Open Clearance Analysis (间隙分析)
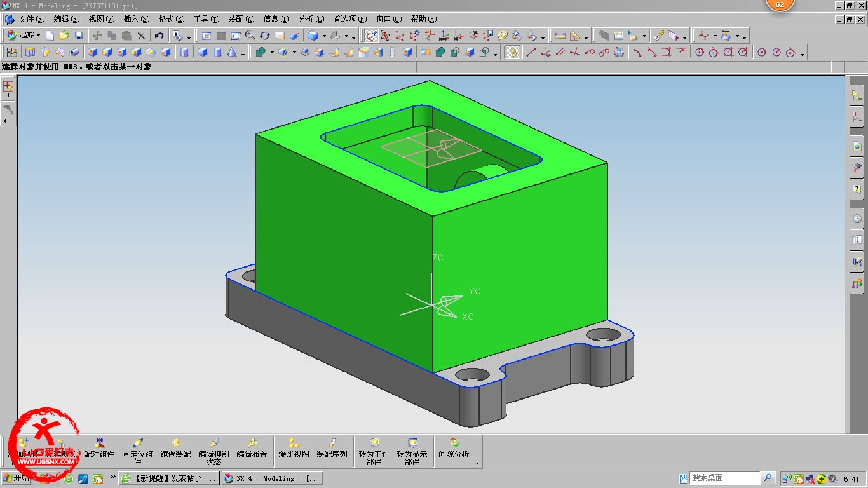The height and width of the screenshot is (488, 868). [454, 449]
